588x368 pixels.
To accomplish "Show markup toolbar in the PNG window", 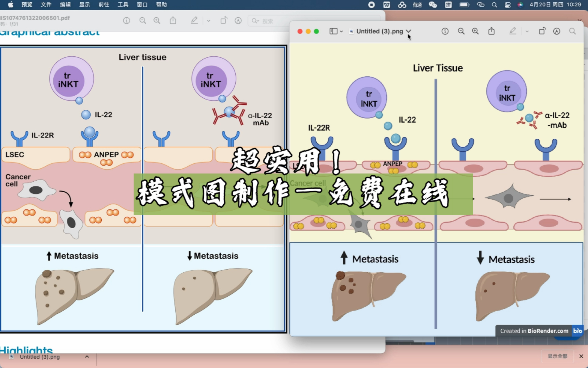I will (556, 31).
